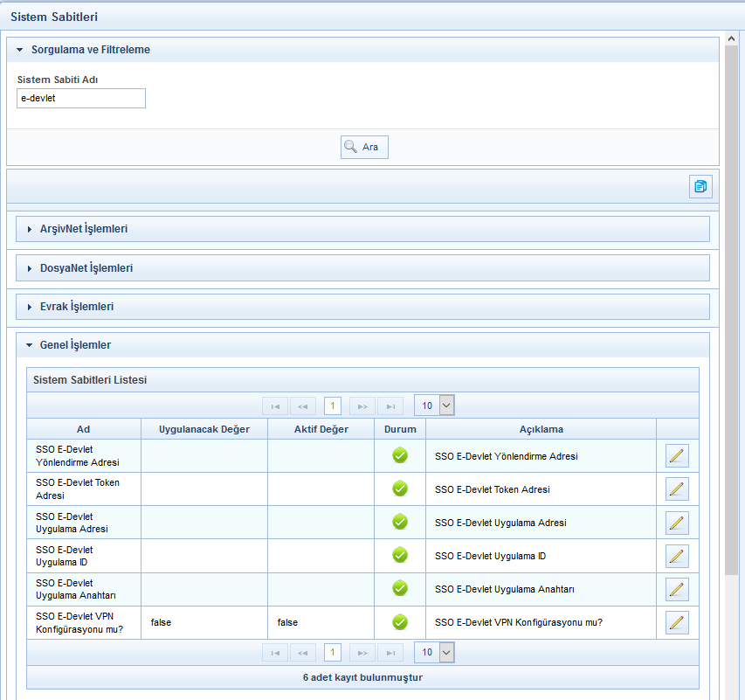
Task: Click green status icon of VPN Konfigürasyonu row
Action: pyautogui.click(x=400, y=622)
